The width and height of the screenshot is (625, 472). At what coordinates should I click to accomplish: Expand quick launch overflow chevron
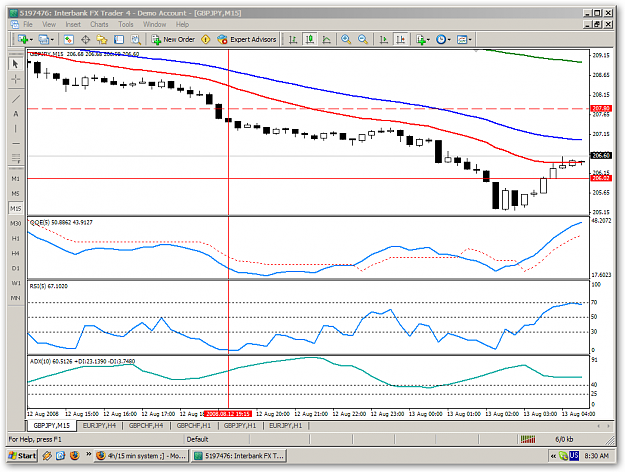pos(88,454)
